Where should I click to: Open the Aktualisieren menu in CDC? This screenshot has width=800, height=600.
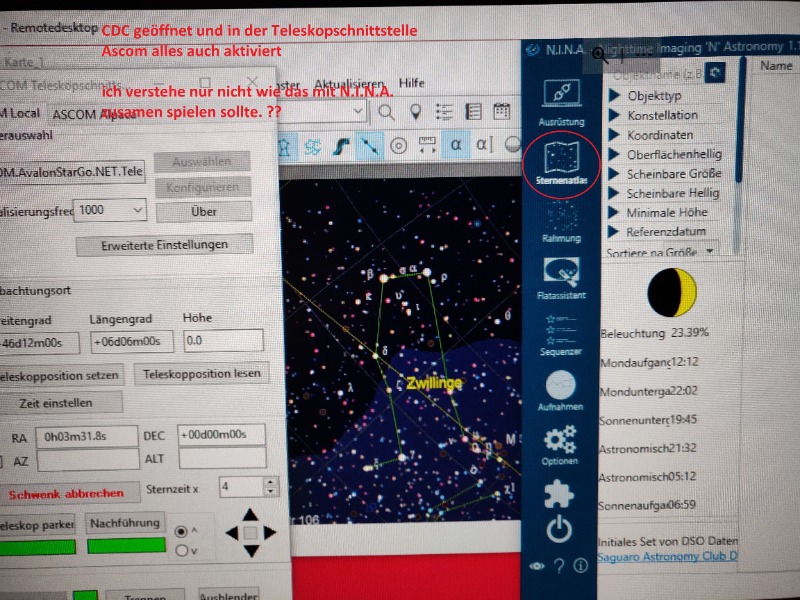pyautogui.click(x=348, y=84)
